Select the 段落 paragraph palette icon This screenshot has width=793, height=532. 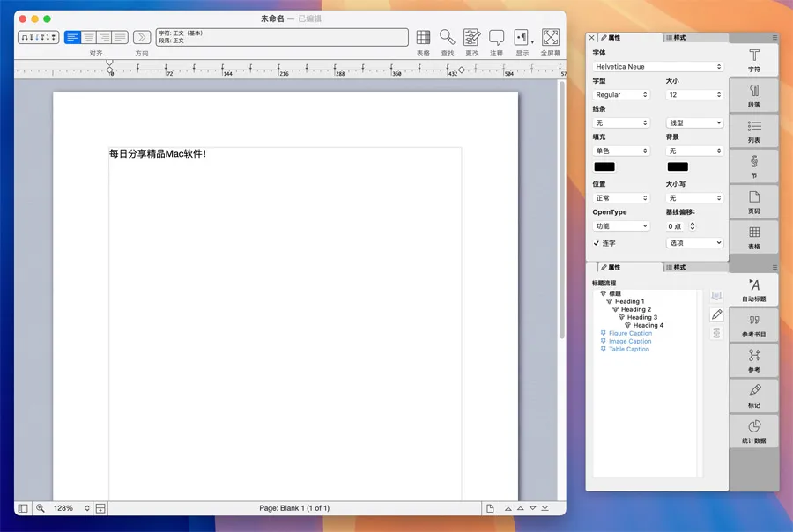(754, 94)
